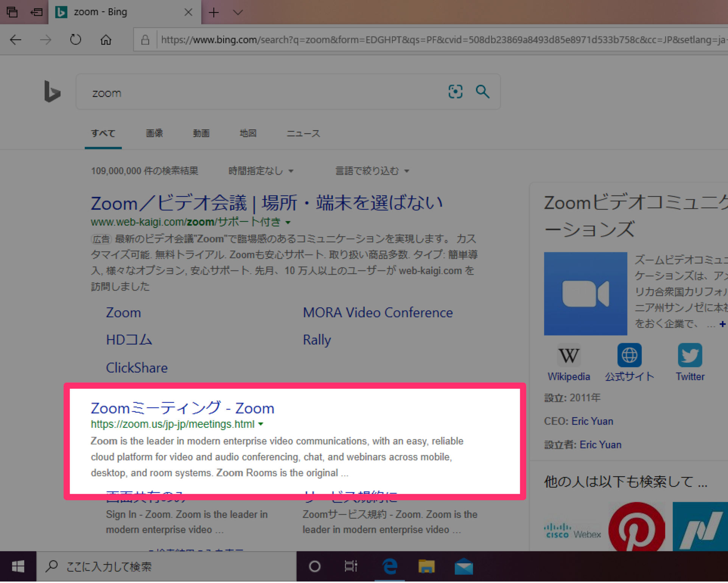This screenshot has width=728, height=583.
Task: Open 公式サイト via the globe icon
Action: 629,355
